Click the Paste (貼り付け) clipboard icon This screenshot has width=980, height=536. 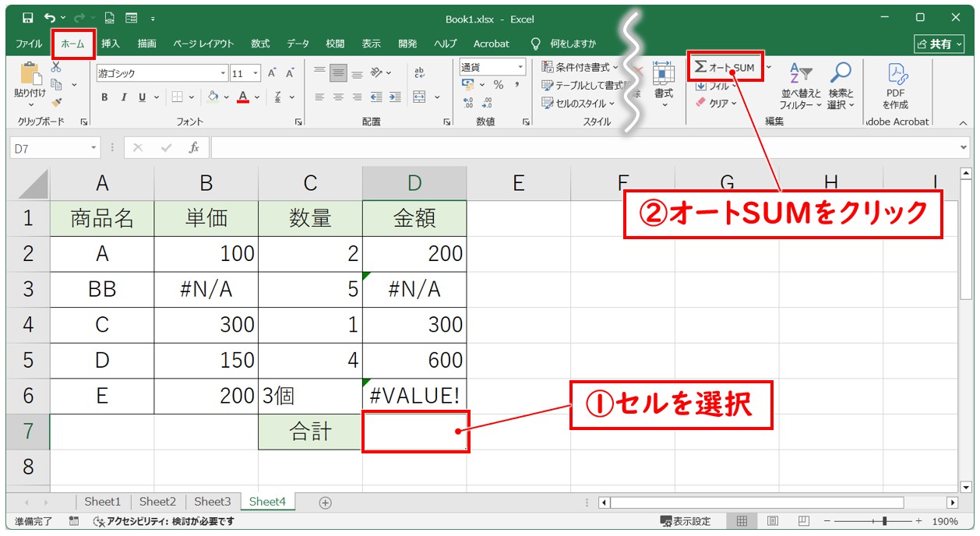tap(30, 76)
